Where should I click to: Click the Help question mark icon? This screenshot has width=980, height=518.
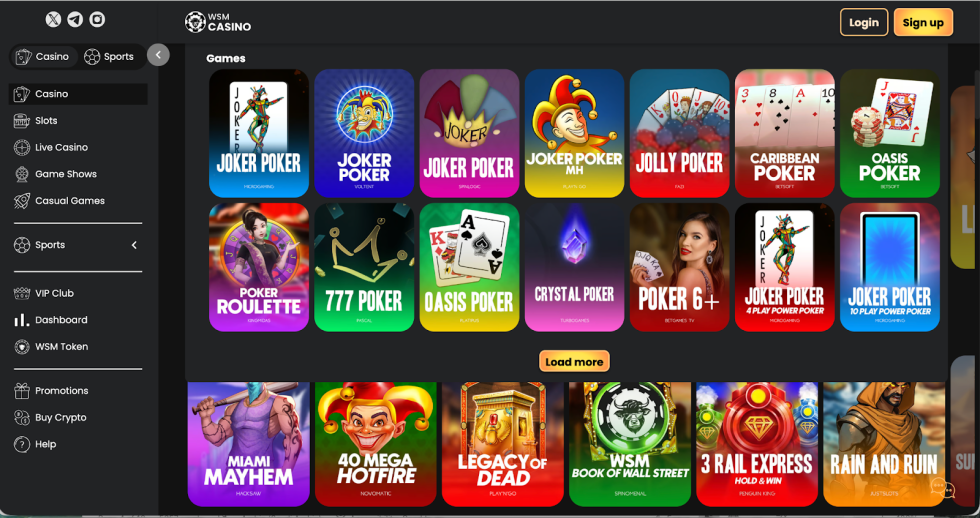pyautogui.click(x=22, y=444)
